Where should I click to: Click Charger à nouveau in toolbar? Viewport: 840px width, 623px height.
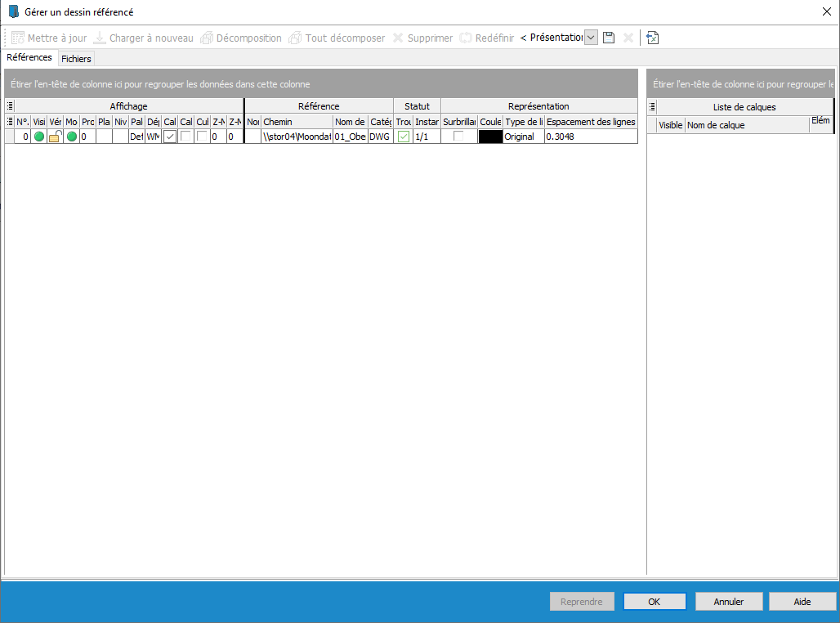(x=143, y=38)
